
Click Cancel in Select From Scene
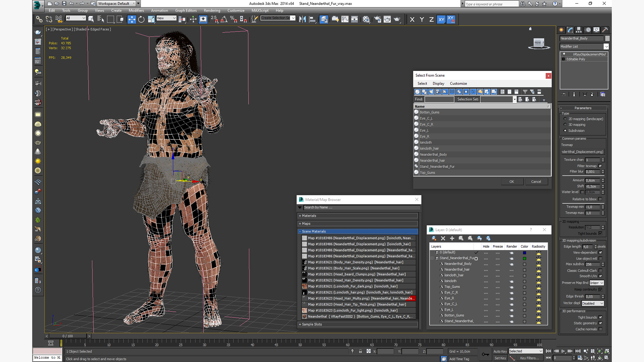[536, 182]
